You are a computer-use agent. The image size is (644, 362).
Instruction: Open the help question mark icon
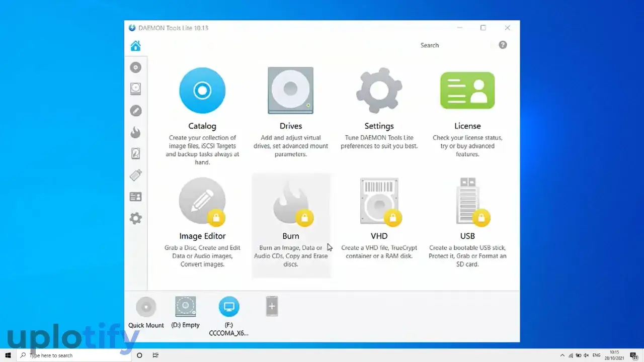503,45
